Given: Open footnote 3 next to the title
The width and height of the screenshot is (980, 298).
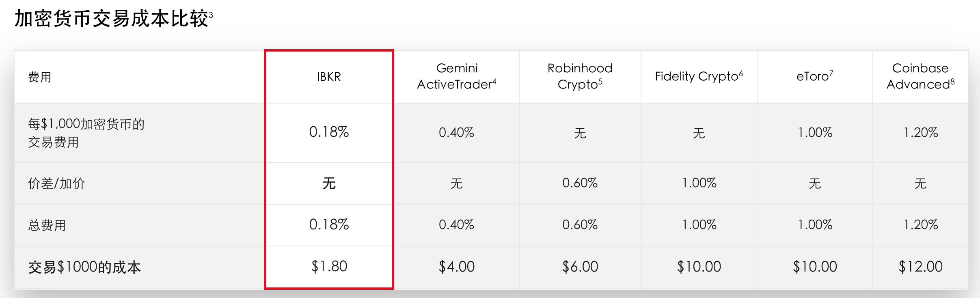Looking at the screenshot, I should click(211, 15).
